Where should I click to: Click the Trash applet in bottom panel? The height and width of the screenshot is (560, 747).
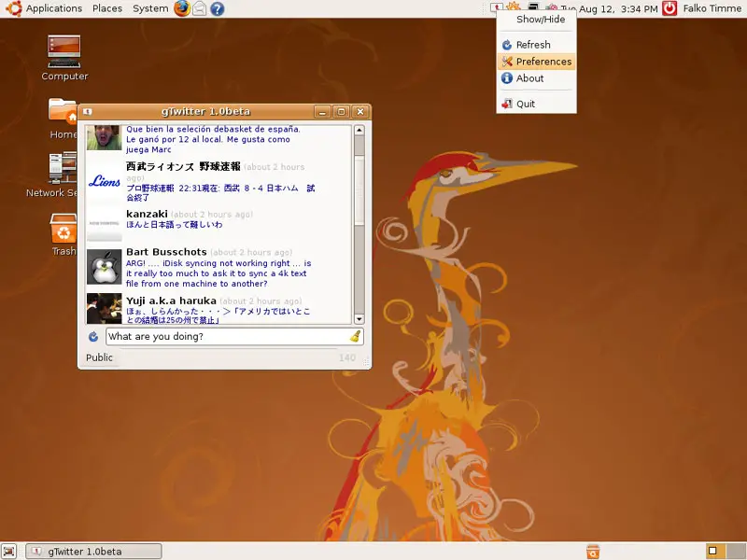(593, 552)
